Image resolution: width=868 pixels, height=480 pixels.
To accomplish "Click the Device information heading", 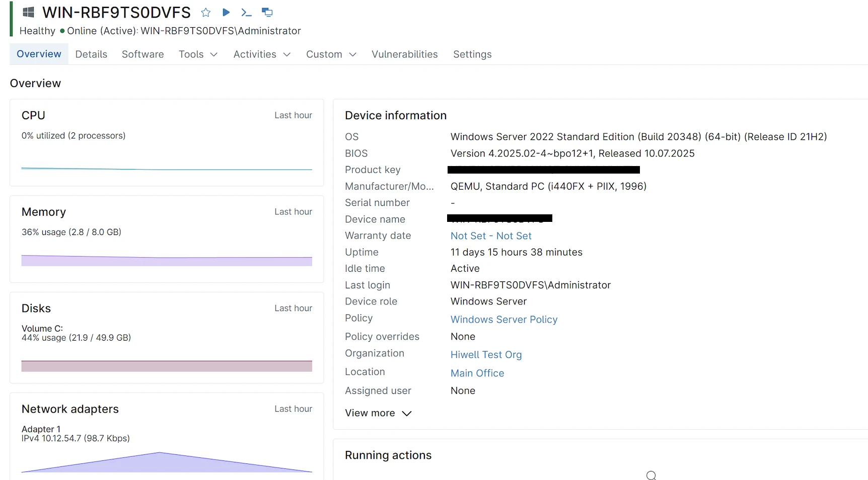I will 396,116.
